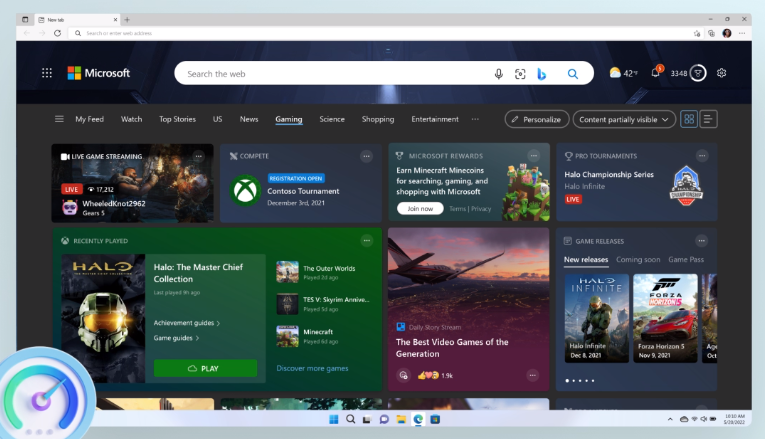The width and height of the screenshot is (765, 439).
Task: Select the Science tab
Action: tap(332, 119)
